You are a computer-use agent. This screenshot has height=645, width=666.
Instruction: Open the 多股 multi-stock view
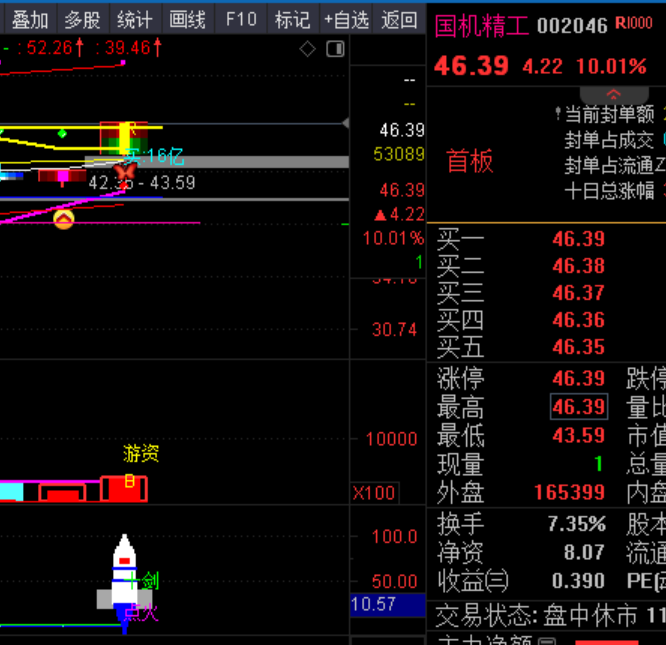pyautogui.click(x=82, y=20)
